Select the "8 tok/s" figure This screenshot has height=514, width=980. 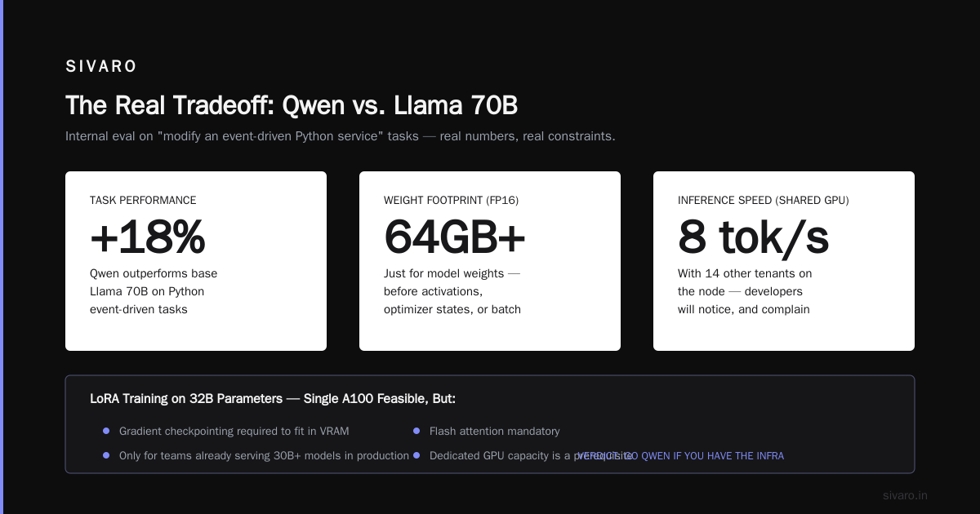coord(753,237)
